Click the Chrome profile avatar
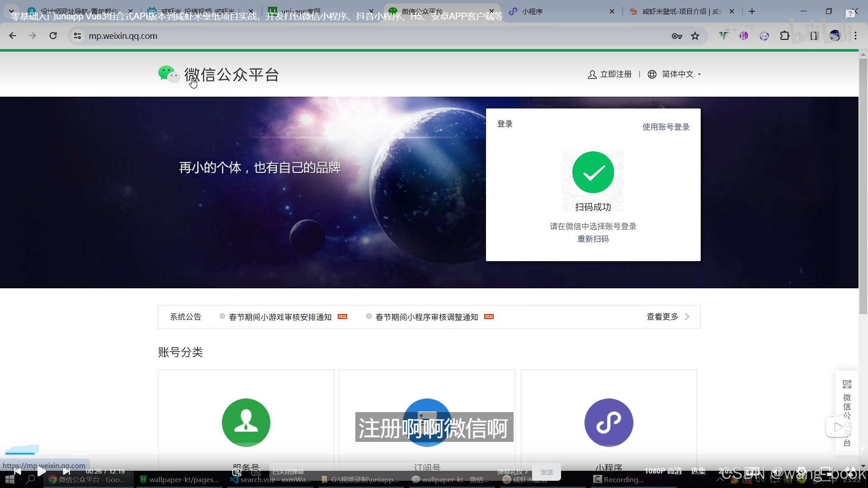 (x=835, y=36)
